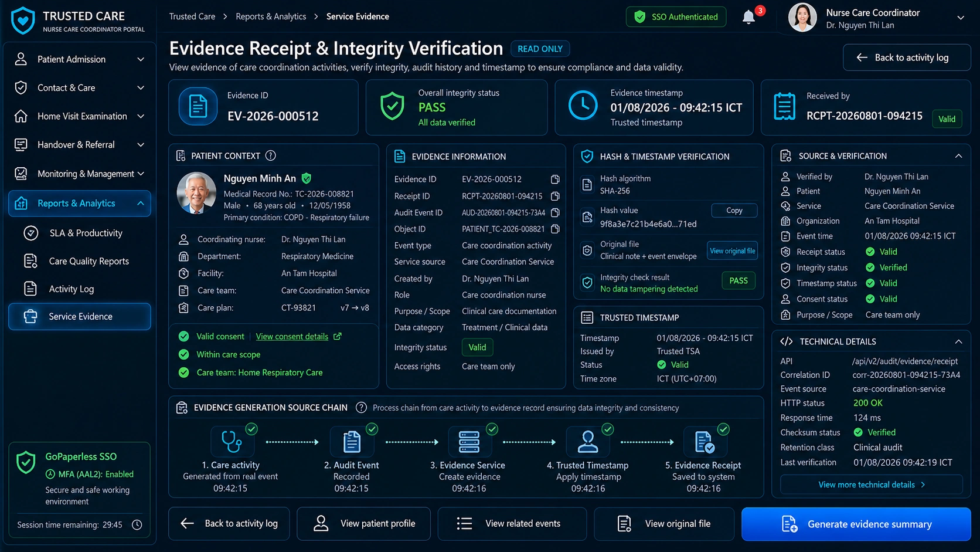Viewport: 980px width, 552px height.
Task: Click small View original file button
Action: click(732, 251)
